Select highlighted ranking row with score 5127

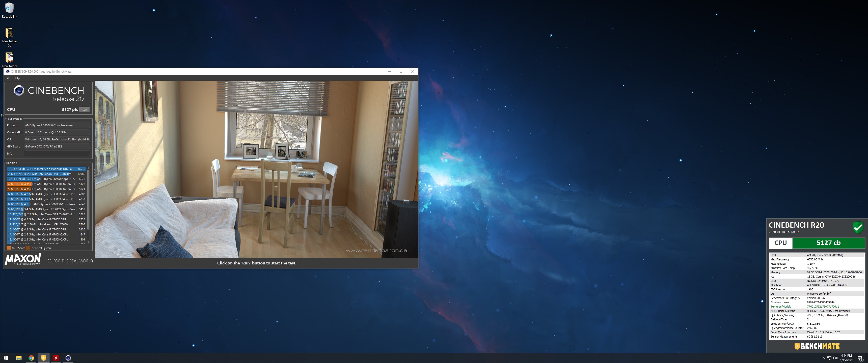click(x=46, y=184)
